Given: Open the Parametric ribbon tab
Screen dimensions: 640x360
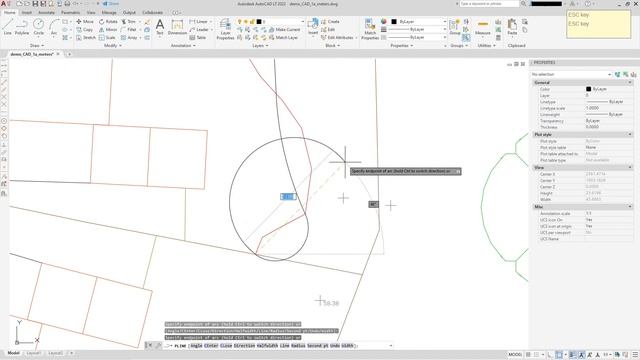Looking at the screenshot, I should [x=70, y=13].
